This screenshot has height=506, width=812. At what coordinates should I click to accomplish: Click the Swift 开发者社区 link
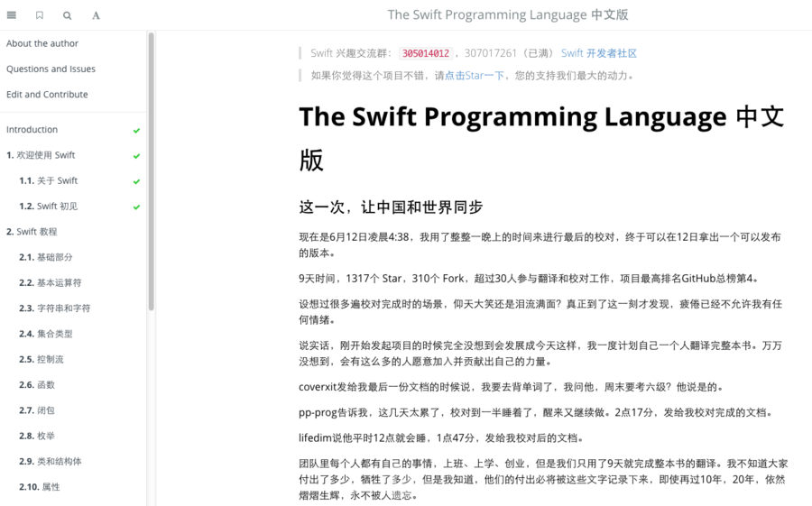coord(599,53)
